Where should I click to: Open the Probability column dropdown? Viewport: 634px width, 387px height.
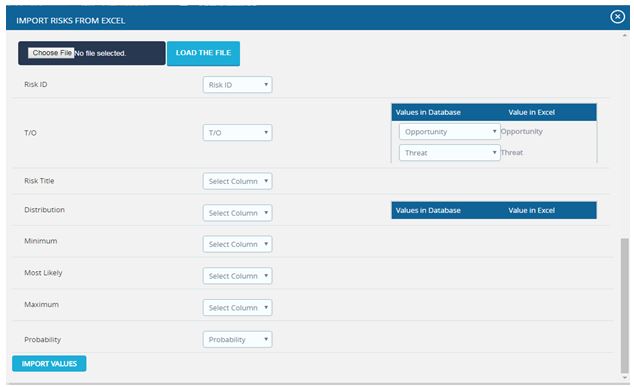coord(237,339)
